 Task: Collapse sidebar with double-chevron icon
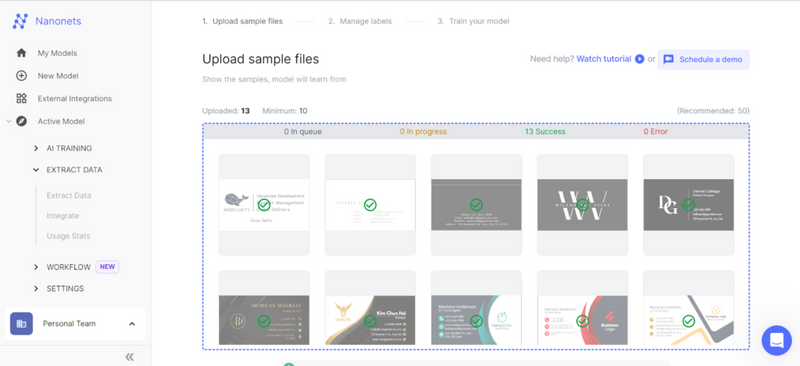point(130,357)
